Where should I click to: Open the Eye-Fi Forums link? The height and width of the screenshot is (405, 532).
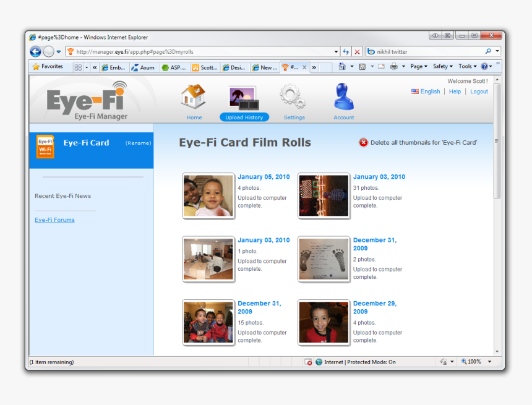[x=54, y=220]
